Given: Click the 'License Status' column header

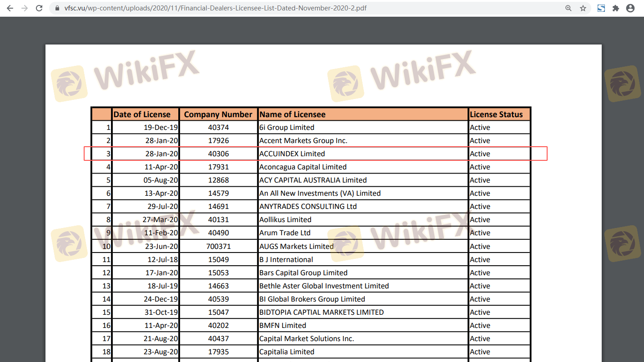Looking at the screenshot, I should pos(496,114).
